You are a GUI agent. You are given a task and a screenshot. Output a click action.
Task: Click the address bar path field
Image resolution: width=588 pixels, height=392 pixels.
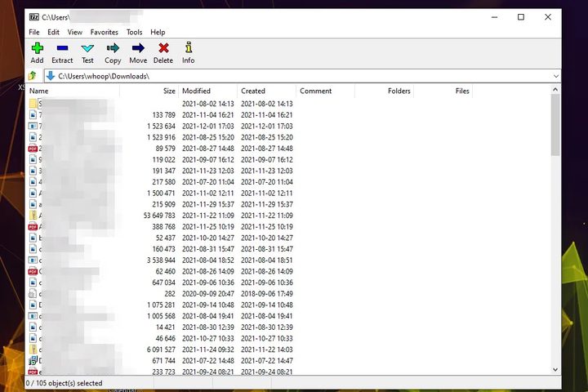pyautogui.click(x=294, y=76)
